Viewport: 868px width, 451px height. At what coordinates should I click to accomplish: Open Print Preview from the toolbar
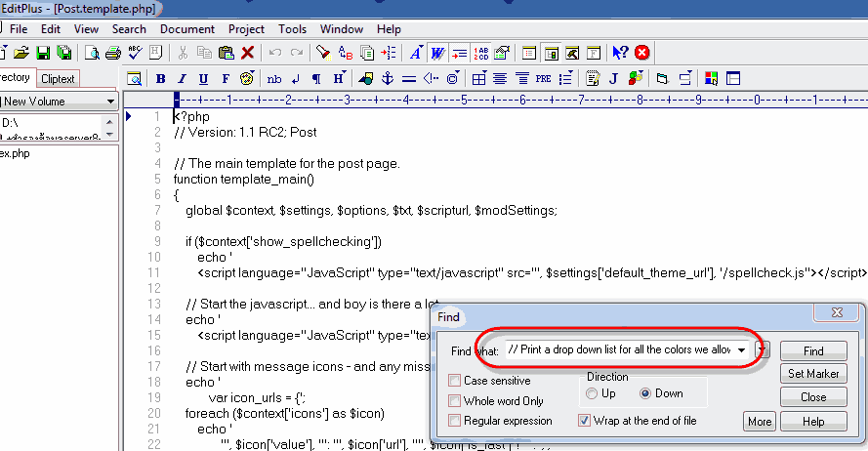tap(92, 53)
